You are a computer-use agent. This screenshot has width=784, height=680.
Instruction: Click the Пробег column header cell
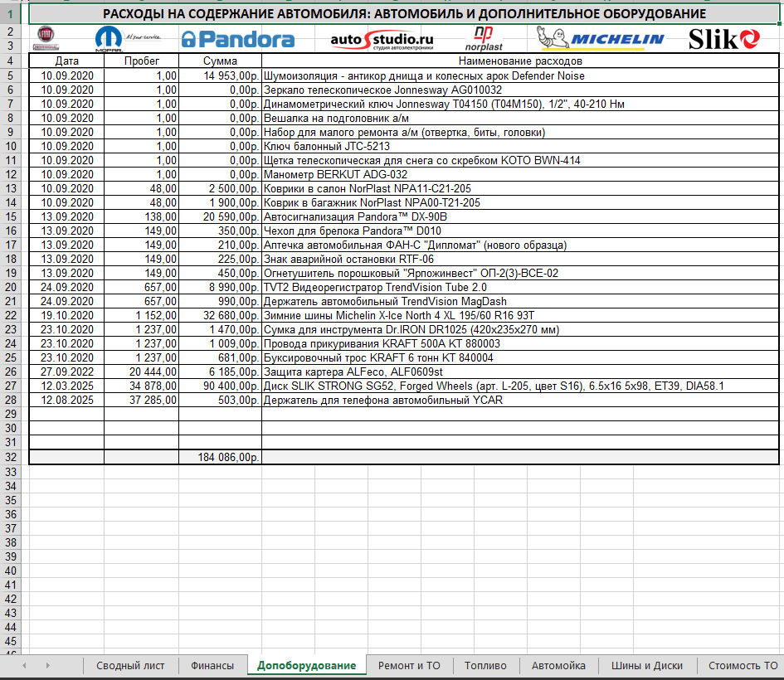coord(142,61)
